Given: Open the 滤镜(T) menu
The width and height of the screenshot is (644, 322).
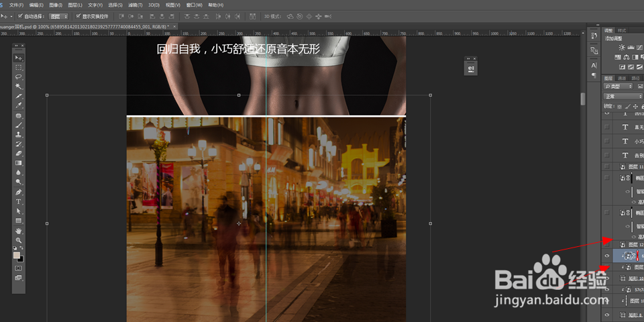Looking at the screenshot, I should (136, 5).
